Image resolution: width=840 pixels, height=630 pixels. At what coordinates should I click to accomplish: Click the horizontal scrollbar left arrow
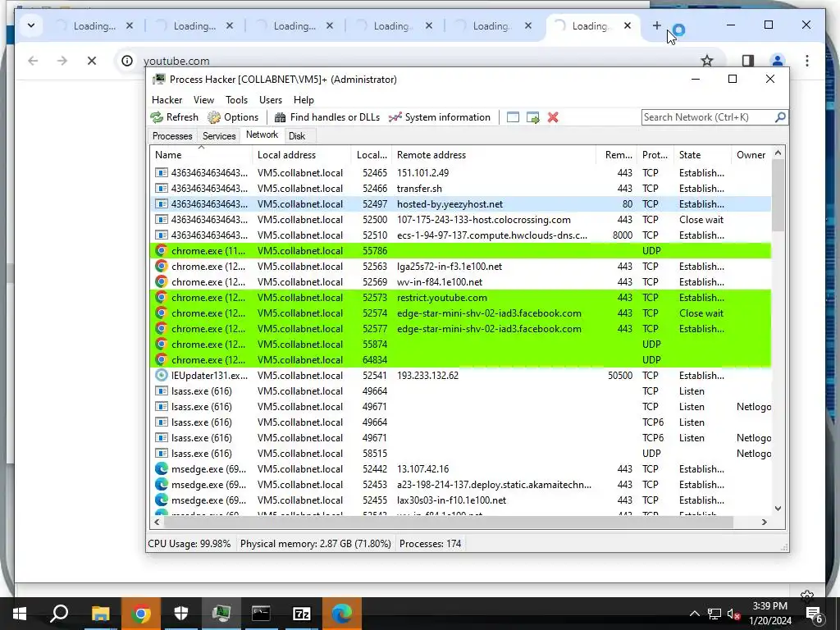pyautogui.click(x=157, y=522)
